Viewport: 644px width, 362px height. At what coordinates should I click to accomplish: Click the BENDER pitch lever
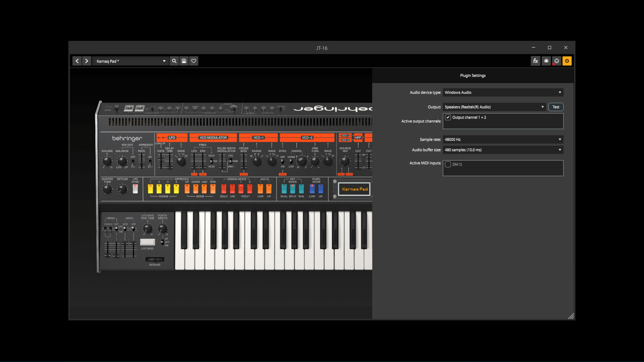pyautogui.click(x=155, y=259)
